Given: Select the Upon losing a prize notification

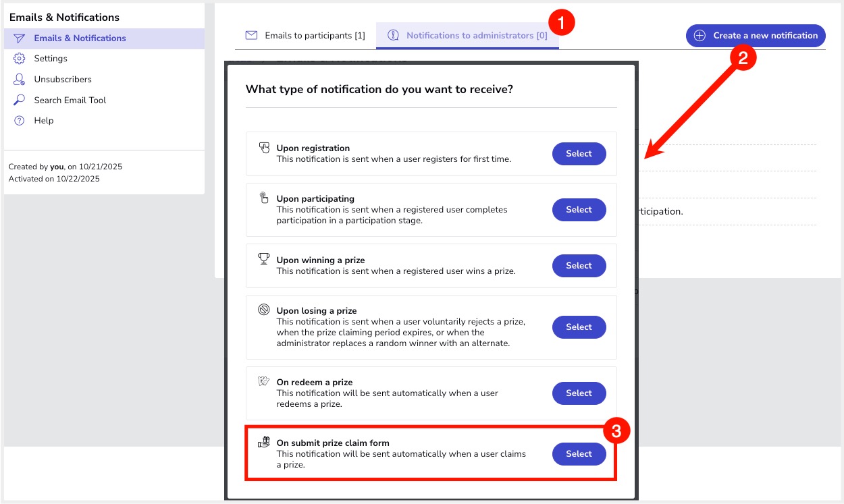Looking at the screenshot, I should 579,327.
